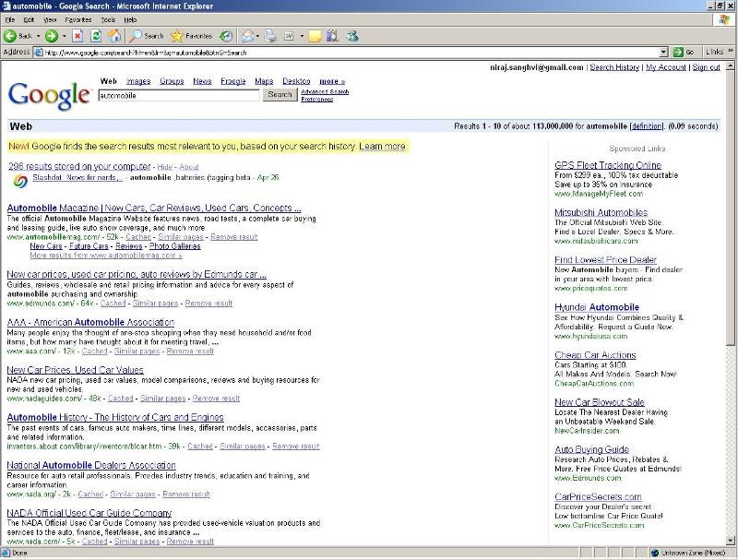Expand the Mail button dropdown arrow

click(258, 36)
